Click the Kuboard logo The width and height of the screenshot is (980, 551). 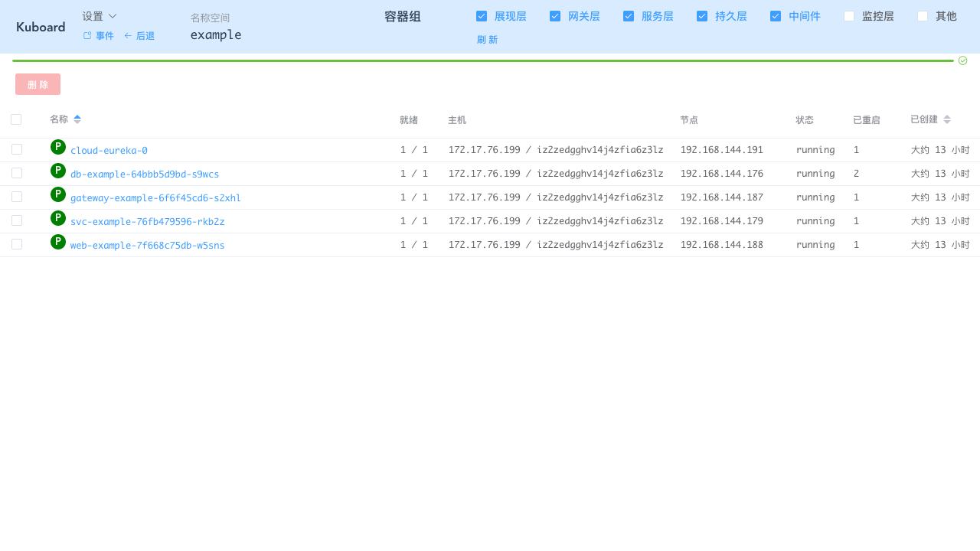tap(41, 27)
